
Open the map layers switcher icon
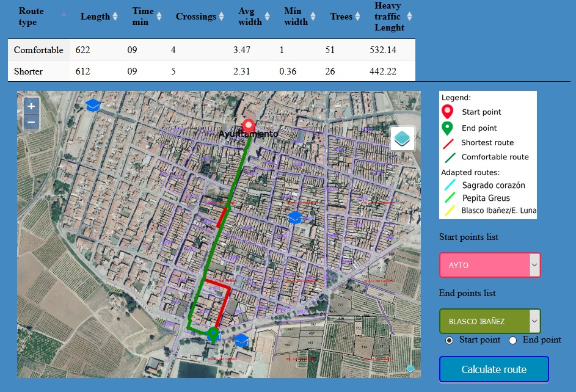coord(403,138)
